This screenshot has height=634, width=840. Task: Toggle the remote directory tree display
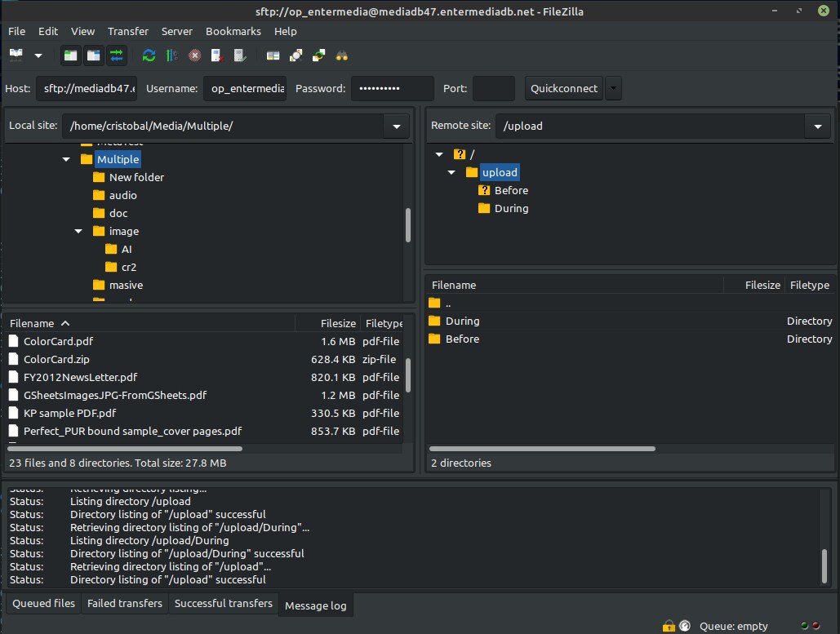[94, 55]
